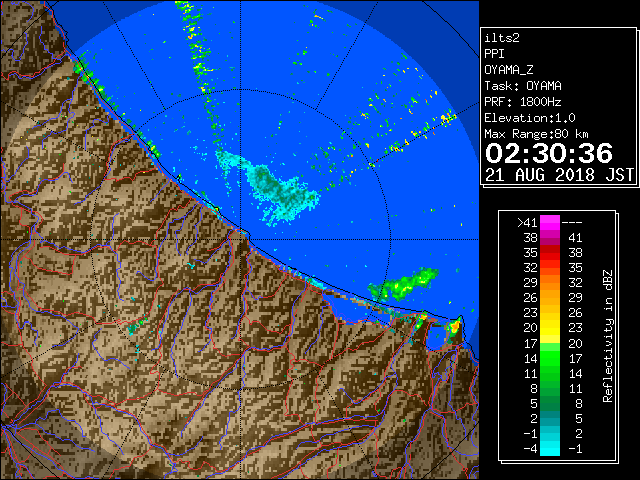This screenshot has height=480, width=640.
Task: Click the orange 29–32 dBZ legend swatch
Action: click(x=550, y=282)
